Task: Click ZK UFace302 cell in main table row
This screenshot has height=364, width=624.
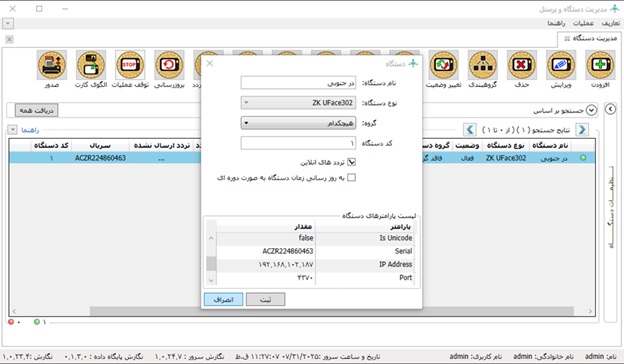Action: (506, 158)
